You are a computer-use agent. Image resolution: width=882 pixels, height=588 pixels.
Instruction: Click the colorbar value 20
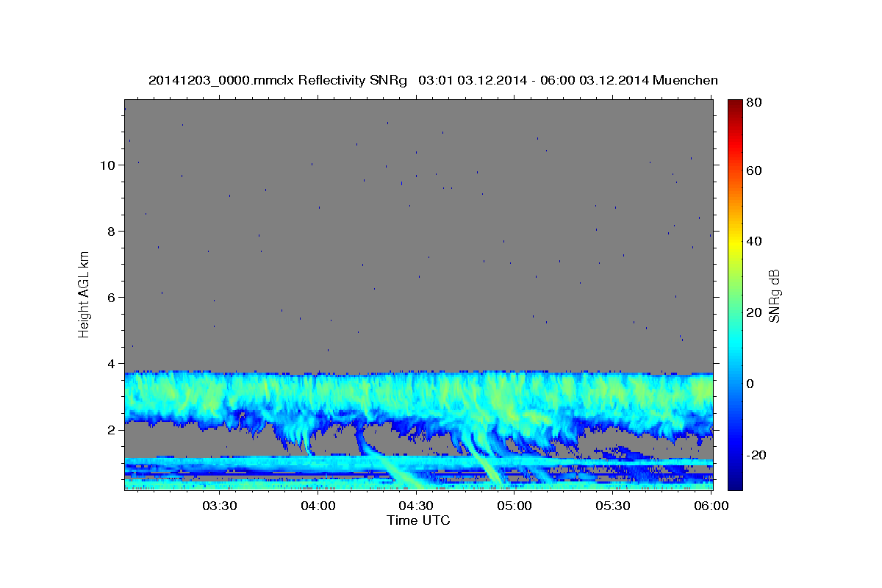(x=753, y=312)
